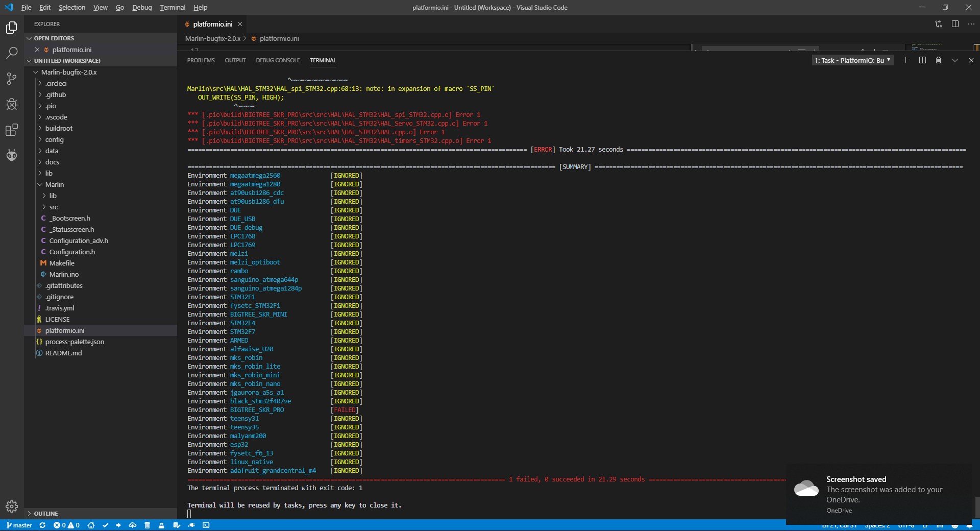Expand the .github folder
Image resolution: width=980 pixels, height=531 pixels.
tap(101, 94)
